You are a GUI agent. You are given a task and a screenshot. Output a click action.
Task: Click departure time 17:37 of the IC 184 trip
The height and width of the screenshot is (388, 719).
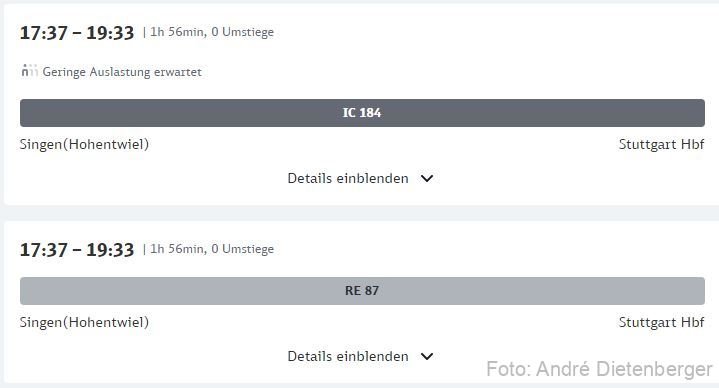(44, 33)
